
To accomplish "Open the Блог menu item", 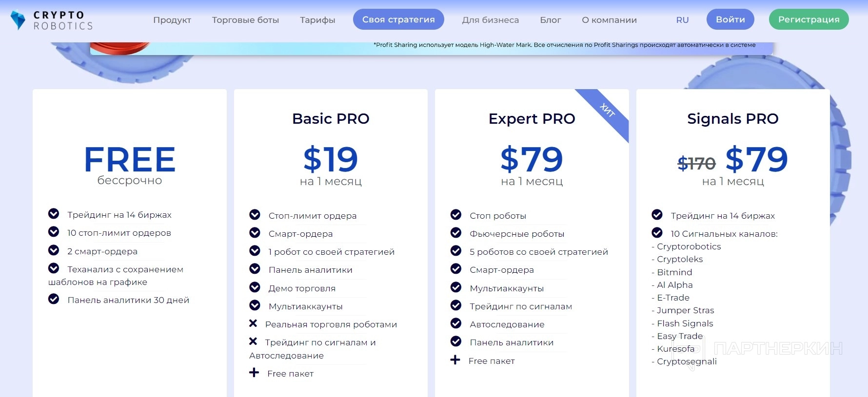I will click(x=550, y=20).
